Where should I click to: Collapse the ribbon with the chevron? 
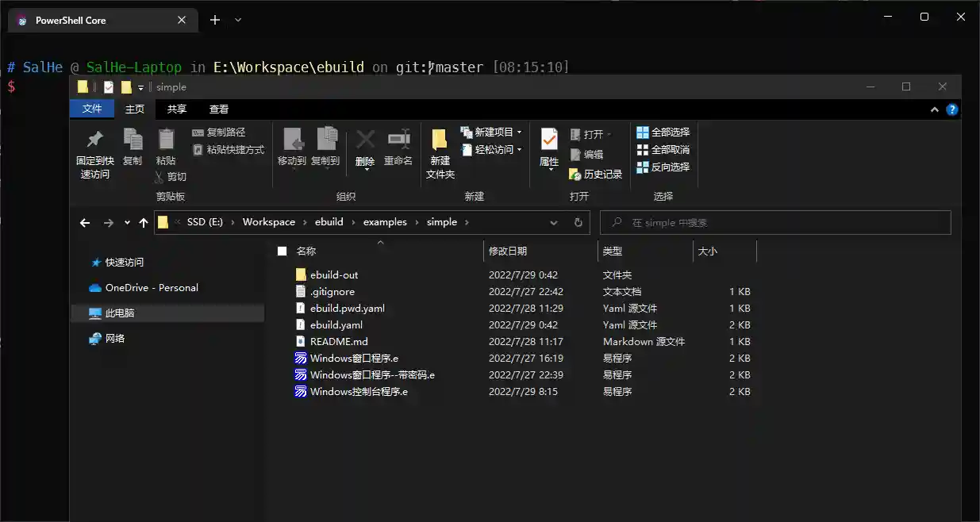pos(936,109)
